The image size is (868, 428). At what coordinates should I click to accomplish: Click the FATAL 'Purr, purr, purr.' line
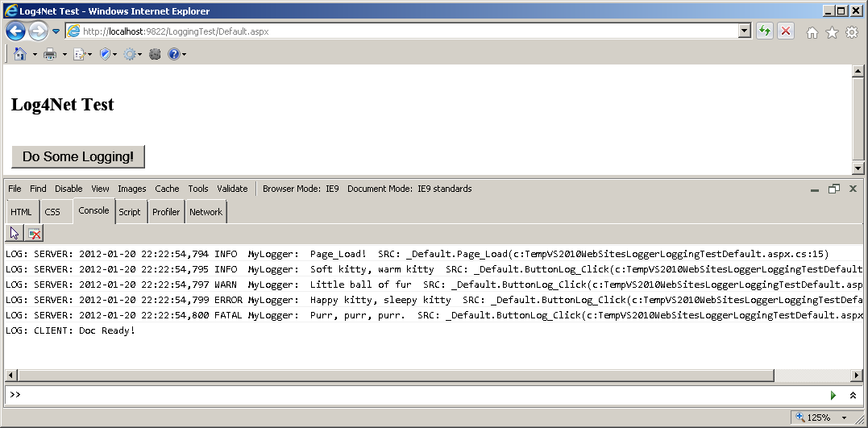(x=434, y=315)
